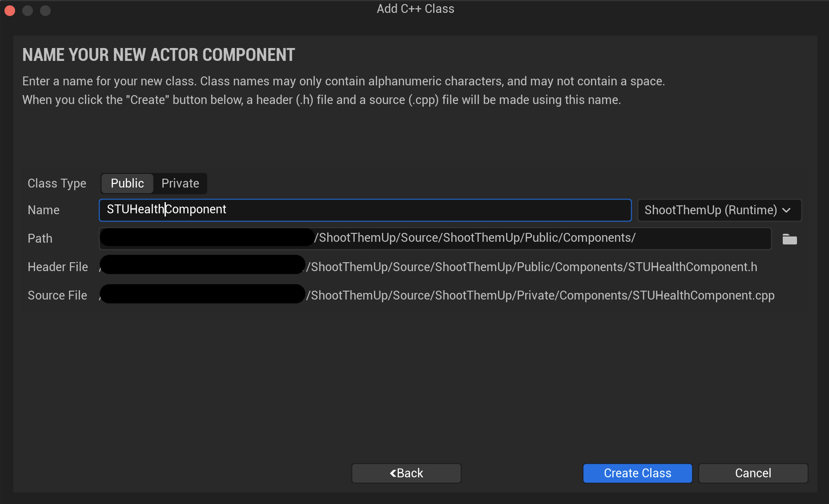Click the Path field ending in Public/Components/
Screen dimensions: 829x504
[435, 239]
